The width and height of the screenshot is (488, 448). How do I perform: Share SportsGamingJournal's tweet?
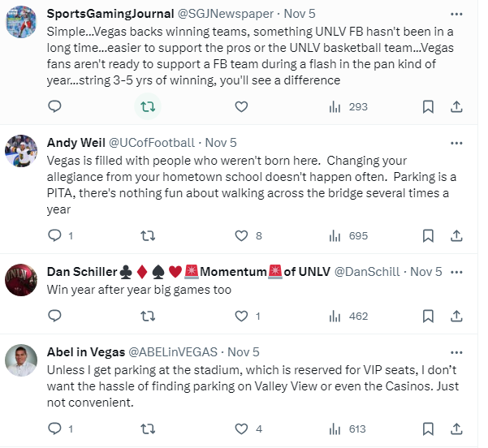pyautogui.click(x=456, y=106)
